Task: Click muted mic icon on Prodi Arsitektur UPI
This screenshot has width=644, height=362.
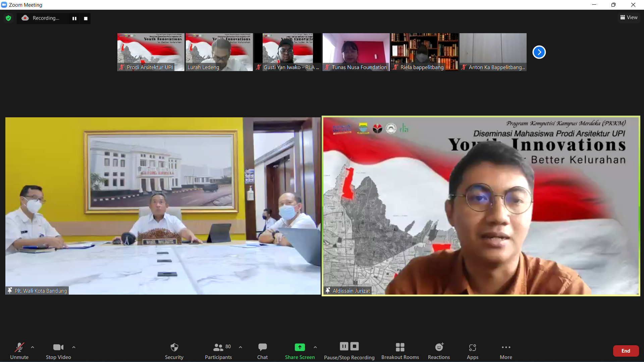Action: (122, 67)
